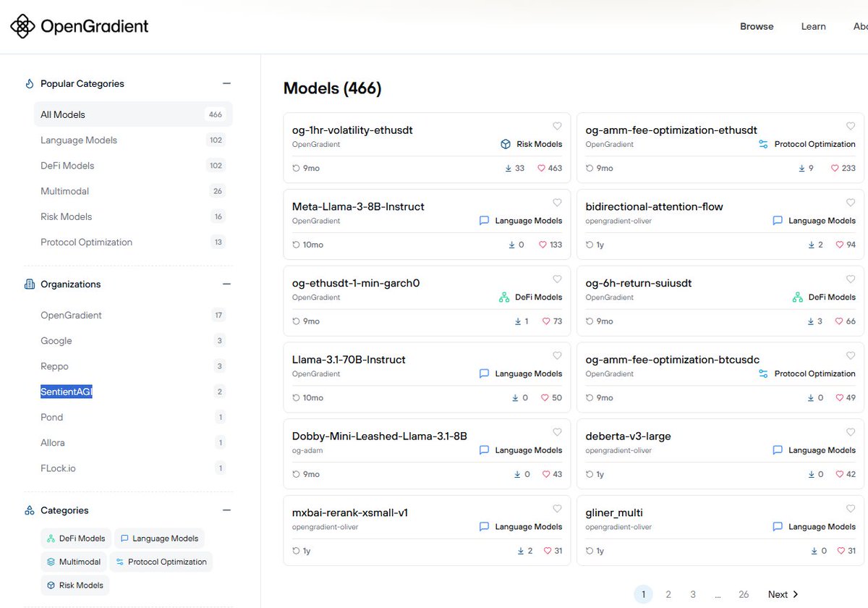Toggle favorite heart on og-ethusdt-1-min-garch0 card

(x=557, y=279)
